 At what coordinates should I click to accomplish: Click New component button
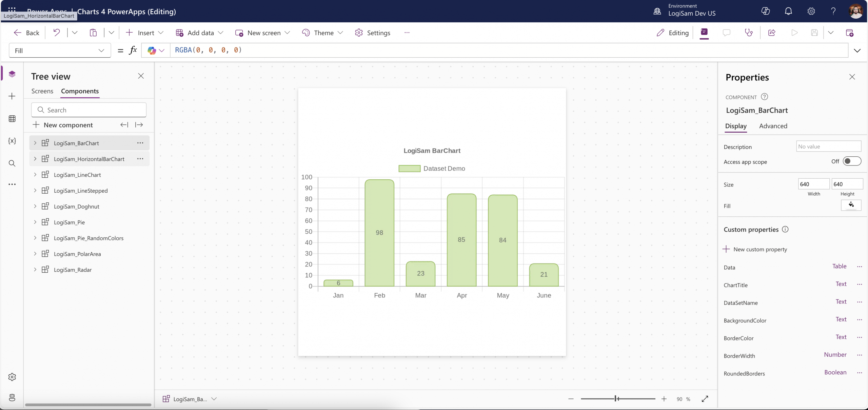point(63,125)
